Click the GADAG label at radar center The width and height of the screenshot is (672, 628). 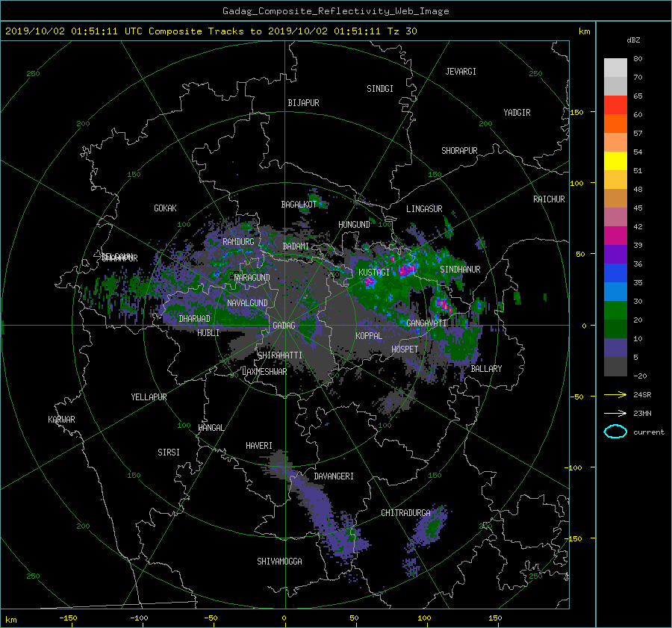click(x=284, y=326)
